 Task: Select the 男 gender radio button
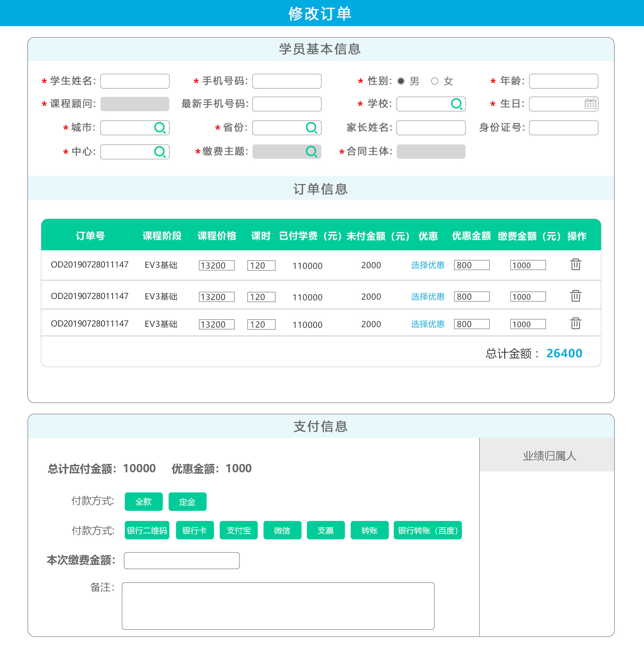click(x=401, y=81)
